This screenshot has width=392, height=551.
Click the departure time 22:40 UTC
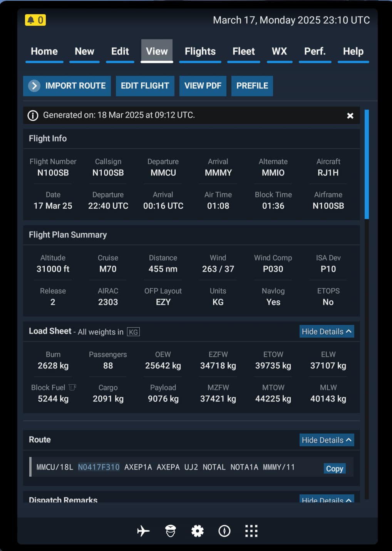[108, 206]
